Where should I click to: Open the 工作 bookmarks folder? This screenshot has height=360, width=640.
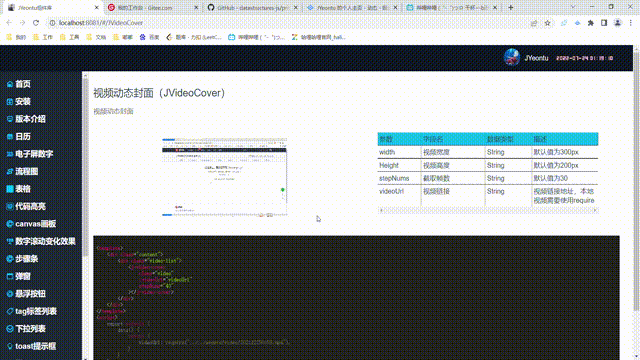click(x=43, y=37)
